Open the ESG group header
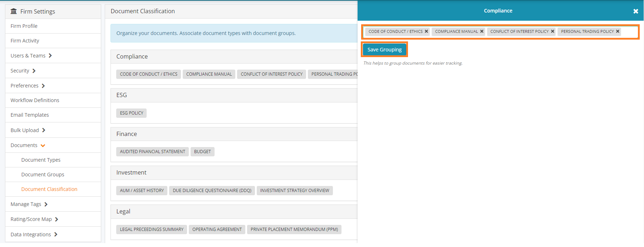This screenshot has height=247, width=644. click(234, 95)
